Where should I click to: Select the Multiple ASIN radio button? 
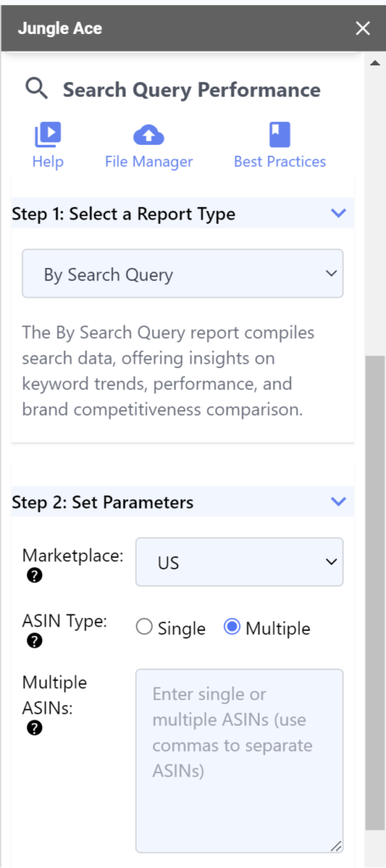coord(232,627)
